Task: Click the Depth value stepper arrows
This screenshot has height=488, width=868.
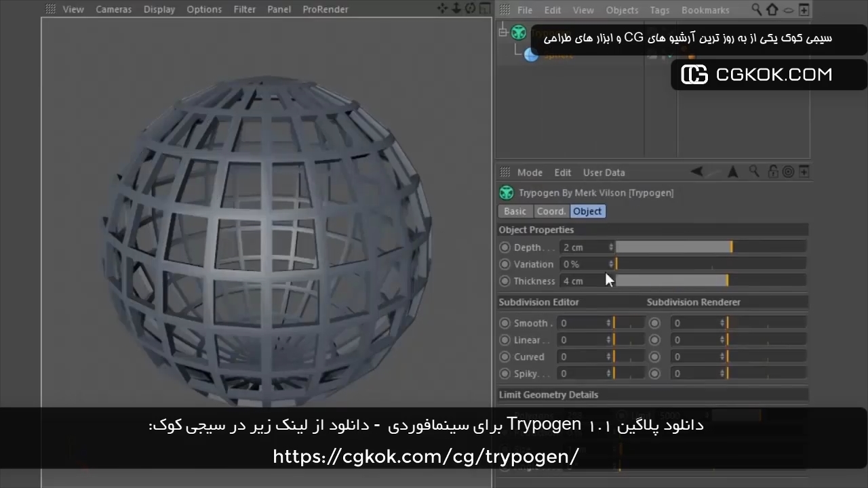Action: [610, 247]
